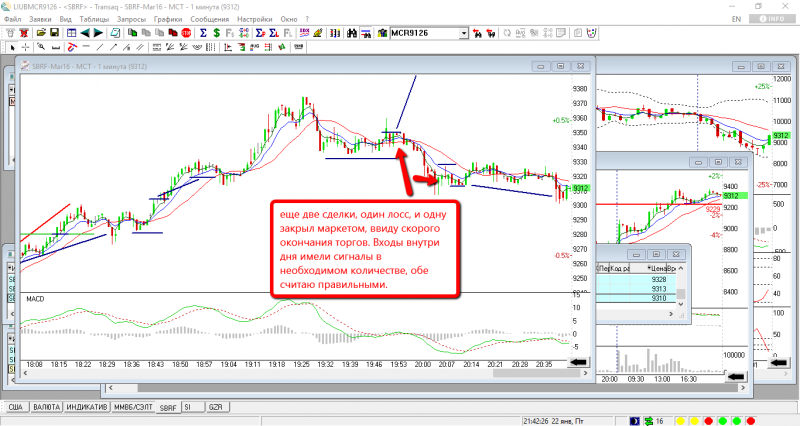Click the SBRF chart horizontal scrollbar thumb
Image resolution: width=800 pixels, height=426 pixels.
point(535,373)
